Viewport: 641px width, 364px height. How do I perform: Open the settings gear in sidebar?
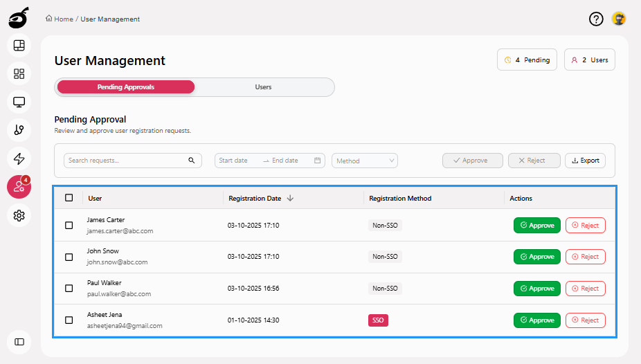(x=19, y=215)
